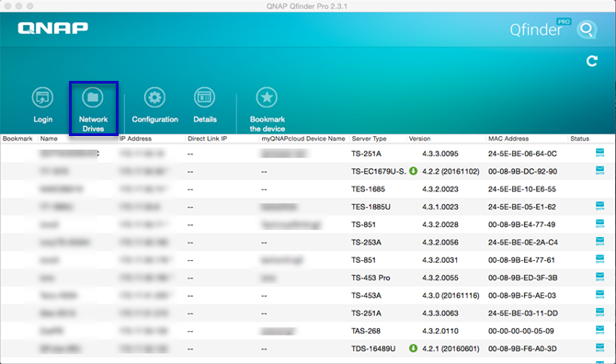
Task: Open Network Drives
Action: pyautogui.click(x=93, y=108)
